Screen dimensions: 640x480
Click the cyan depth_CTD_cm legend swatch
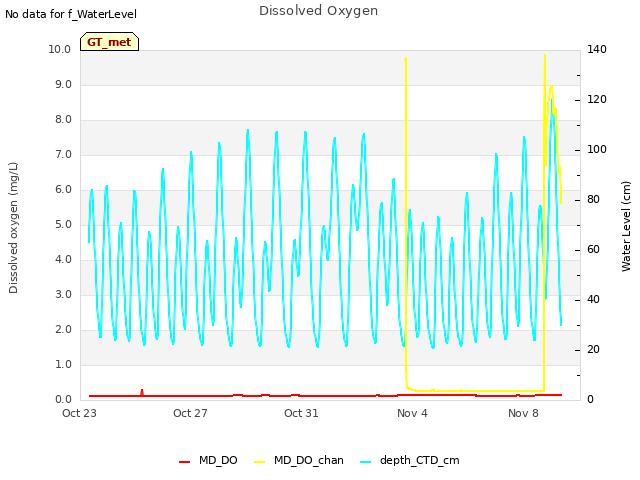click(x=366, y=462)
